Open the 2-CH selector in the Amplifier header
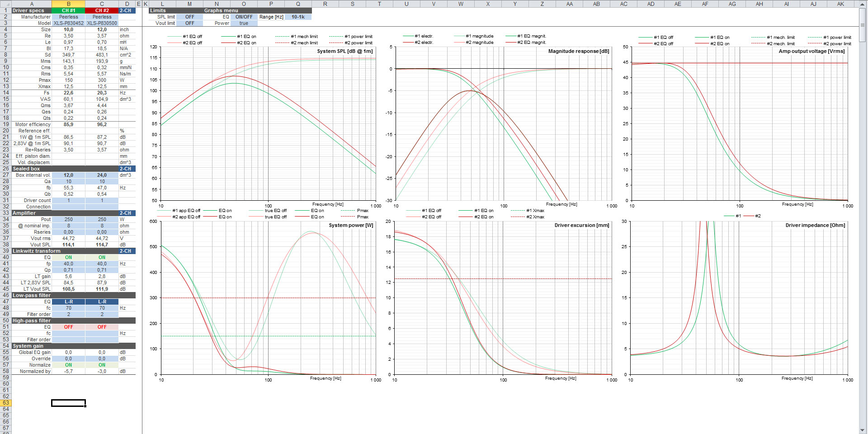The image size is (868, 434). coord(127,213)
